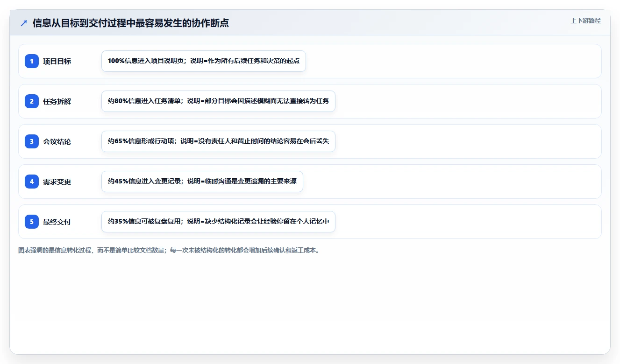Screen dimensions: 620x364
Task: Select step badge number 1
Action: click(x=32, y=61)
